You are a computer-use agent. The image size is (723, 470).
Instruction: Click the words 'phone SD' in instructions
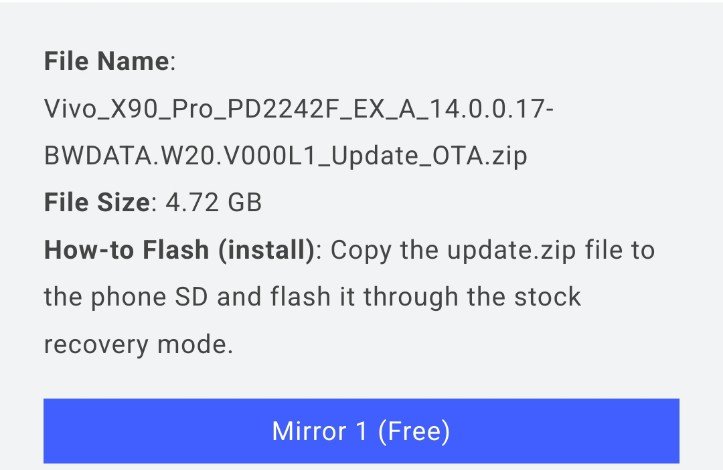pos(159,297)
